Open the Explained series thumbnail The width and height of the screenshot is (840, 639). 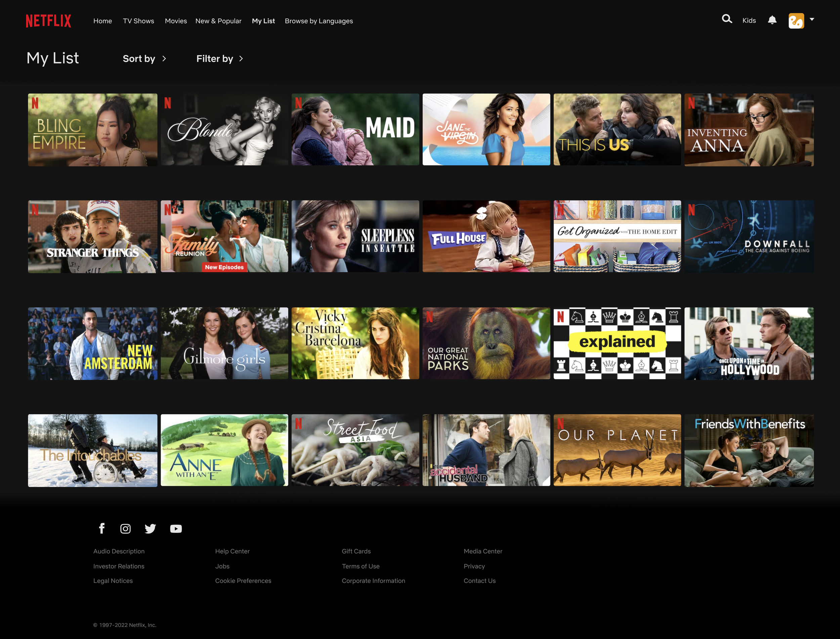coord(617,344)
